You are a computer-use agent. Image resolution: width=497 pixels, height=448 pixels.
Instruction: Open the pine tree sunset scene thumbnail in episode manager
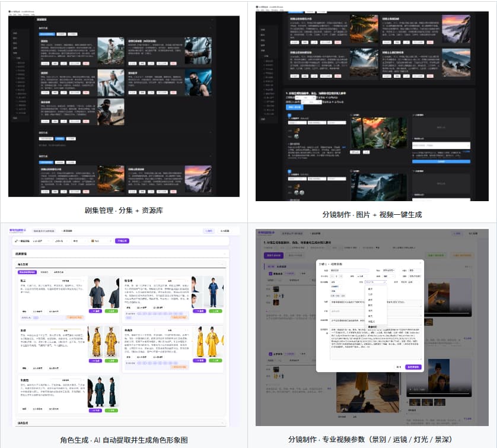(111, 179)
